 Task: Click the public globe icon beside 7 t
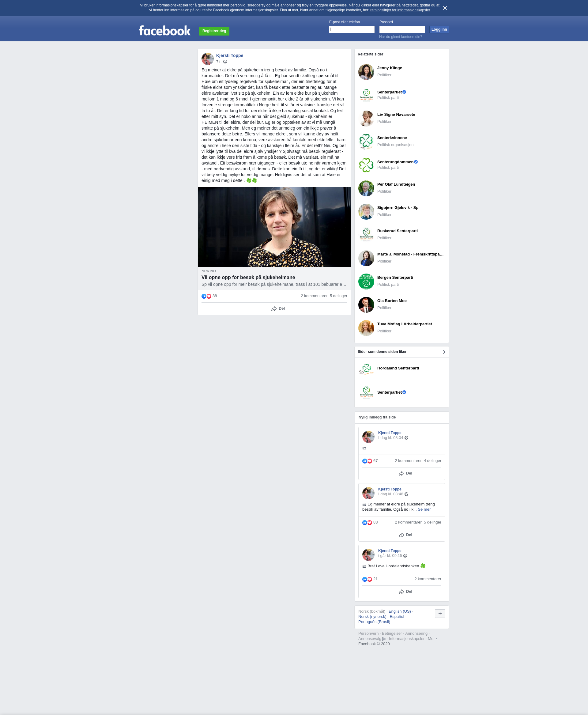pyautogui.click(x=225, y=62)
